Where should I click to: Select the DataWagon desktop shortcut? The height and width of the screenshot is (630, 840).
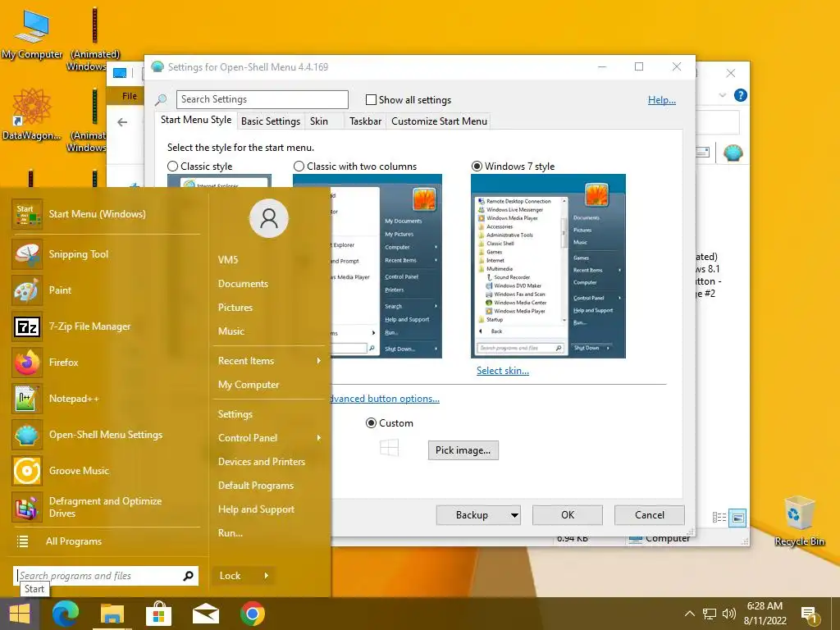pyautogui.click(x=32, y=114)
